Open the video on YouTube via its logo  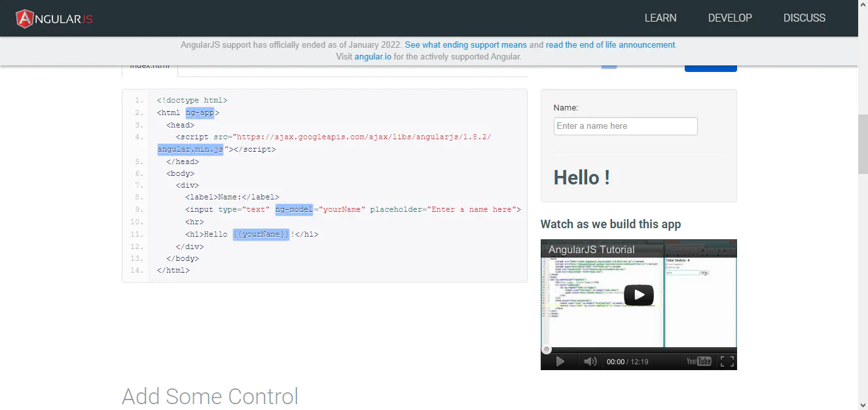[x=699, y=360]
